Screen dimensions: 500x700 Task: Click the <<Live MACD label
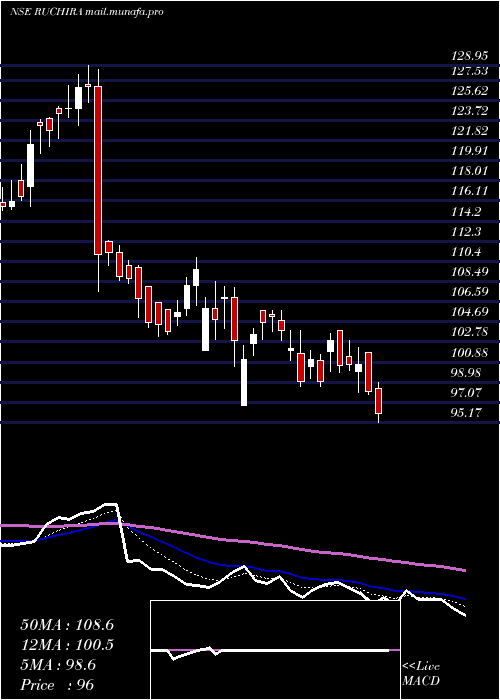[x=421, y=674]
